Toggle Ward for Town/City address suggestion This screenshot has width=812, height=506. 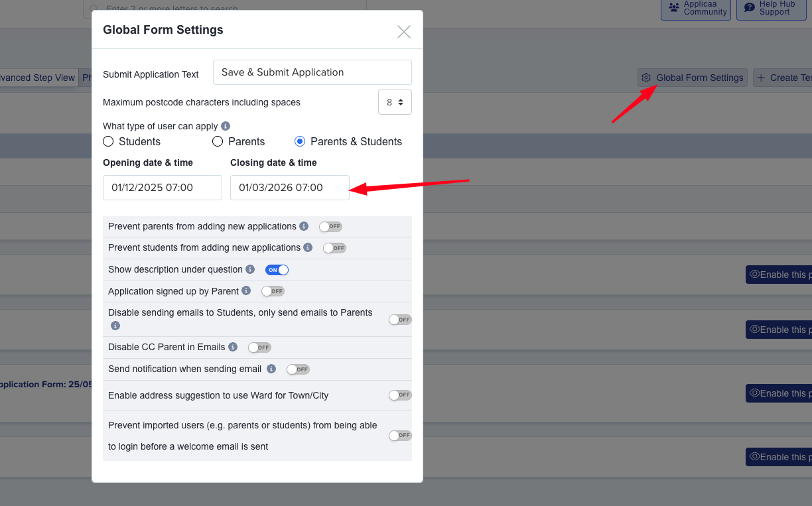tap(400, 395)
